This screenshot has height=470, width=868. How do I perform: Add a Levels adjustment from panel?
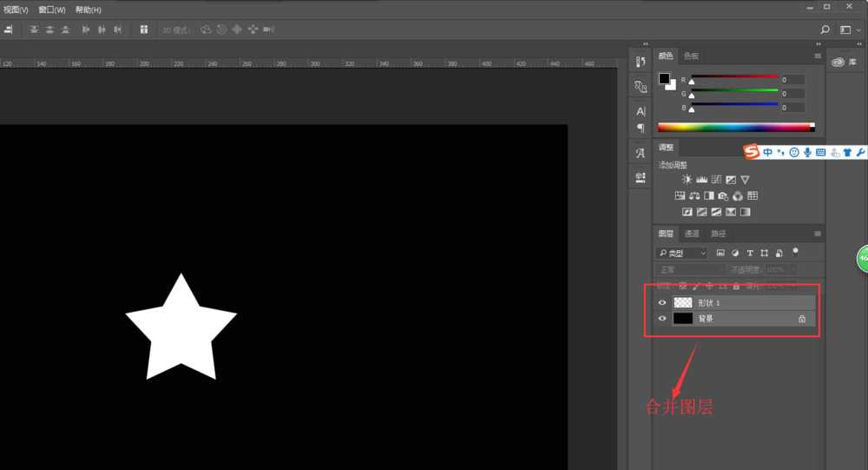(701, 179)
